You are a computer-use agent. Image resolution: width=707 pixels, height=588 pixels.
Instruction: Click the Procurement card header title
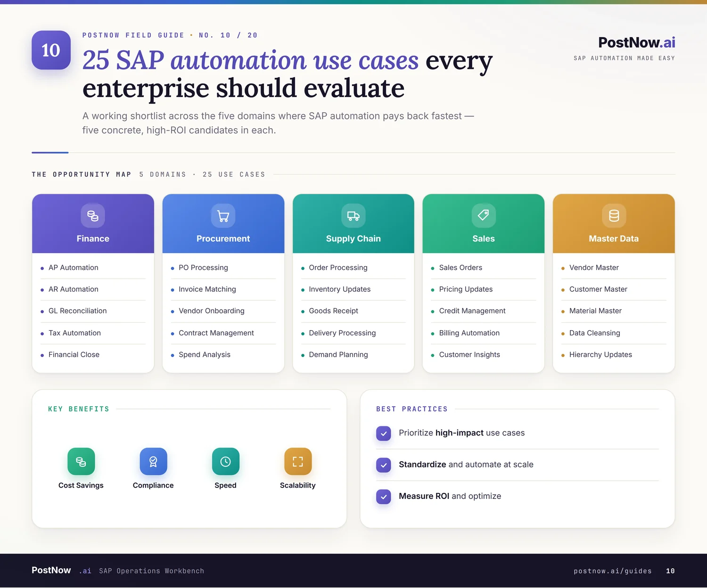click(x=223, y=239)
